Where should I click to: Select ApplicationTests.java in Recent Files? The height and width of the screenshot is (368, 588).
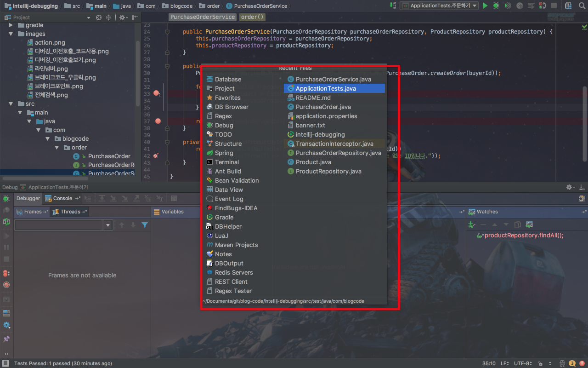pyautogui.click(x=334, y=88)
